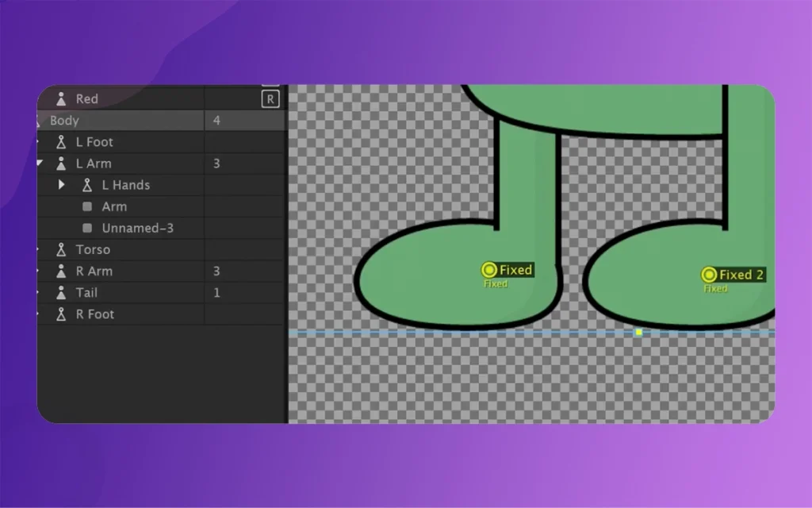Screen dimensions: 812x508
Task: Collapse the L Arm group
Action: pos(40,164)
